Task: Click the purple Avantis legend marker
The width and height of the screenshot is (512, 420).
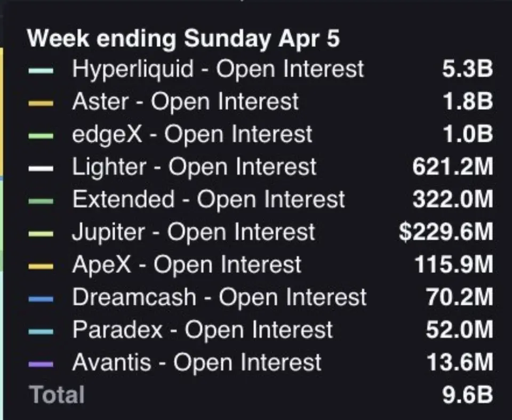Action: [41, 364]
